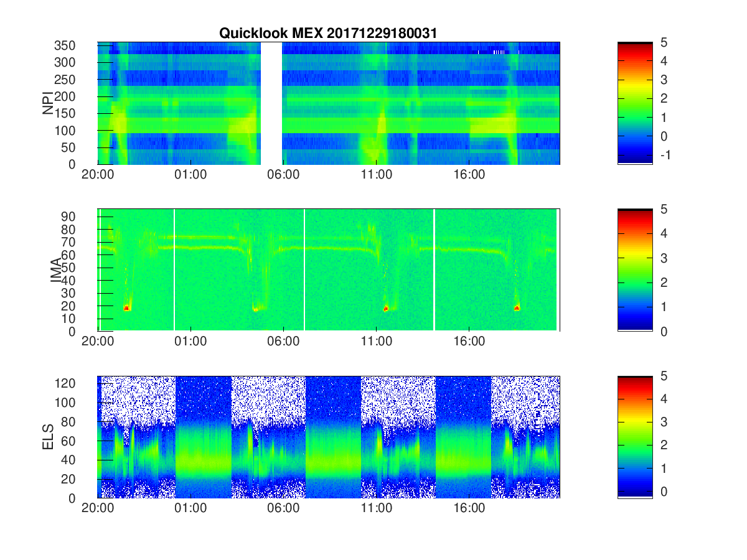This screenshot has width=747, height=560.
Task: Select the ELS y-axis label
Action: (47, 437)
